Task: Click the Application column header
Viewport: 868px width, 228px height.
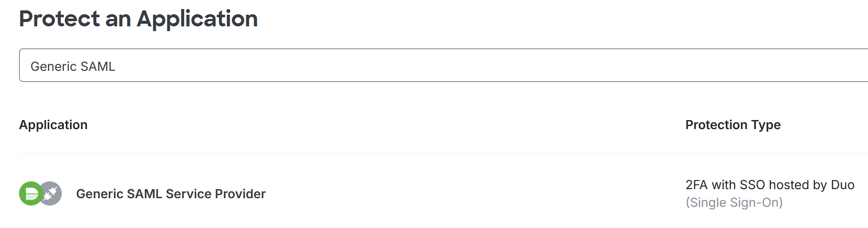Action: (53, 125)
